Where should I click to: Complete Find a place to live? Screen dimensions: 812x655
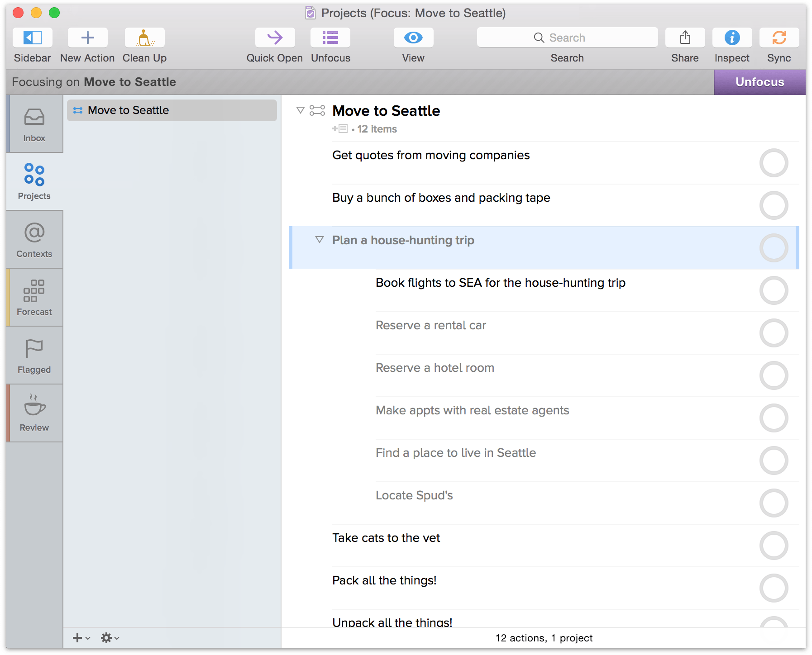774,460
